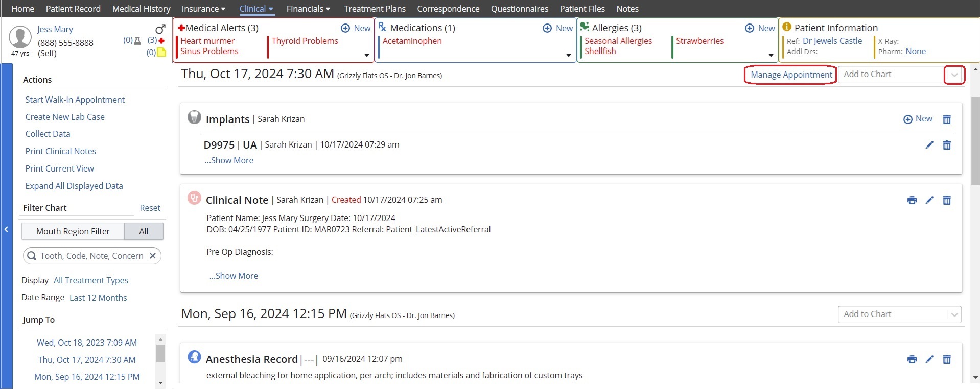Expand the Medical Alerts list arrow

coord(366,55)
